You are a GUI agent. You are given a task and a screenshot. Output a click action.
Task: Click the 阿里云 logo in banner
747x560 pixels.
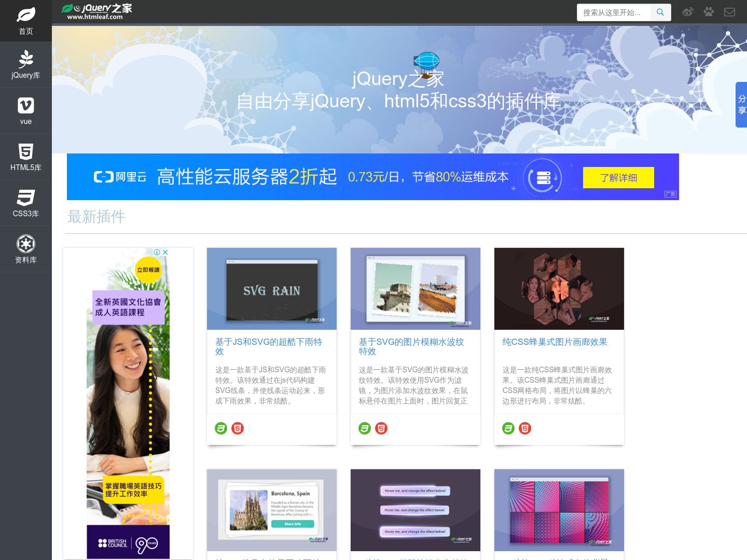tap(120, 177)
